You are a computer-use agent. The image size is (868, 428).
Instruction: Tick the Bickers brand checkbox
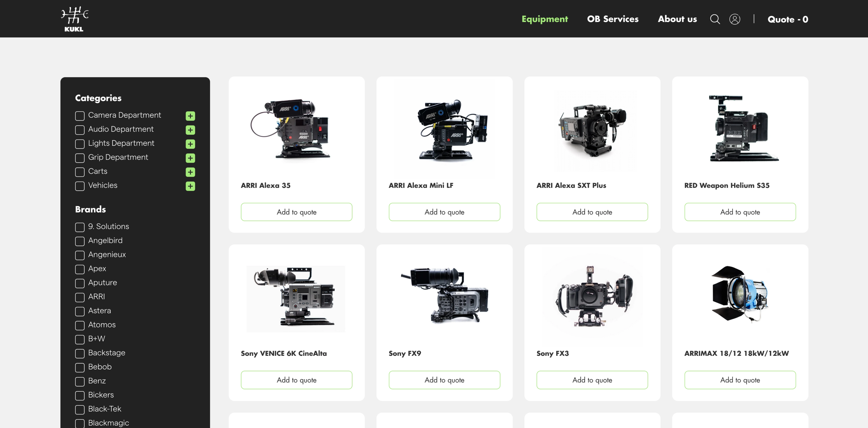80,396
